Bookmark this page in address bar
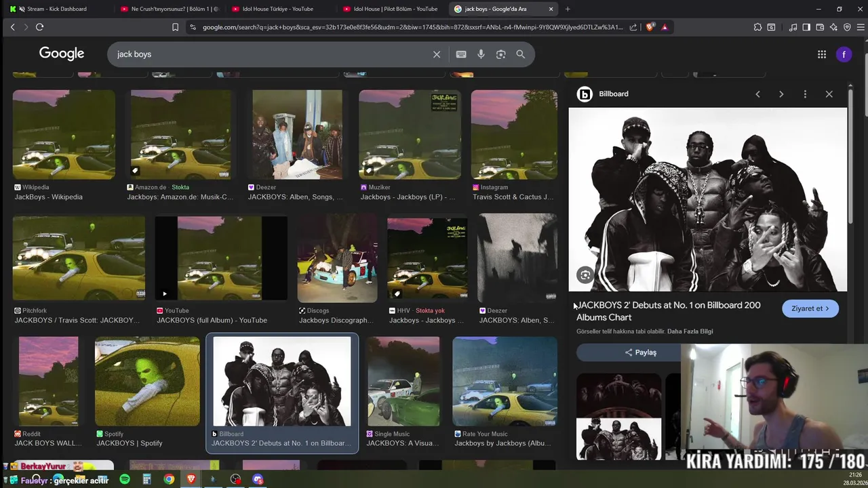Image resolution: width=868 pixels, height=488 pixels. coord(175,27)
